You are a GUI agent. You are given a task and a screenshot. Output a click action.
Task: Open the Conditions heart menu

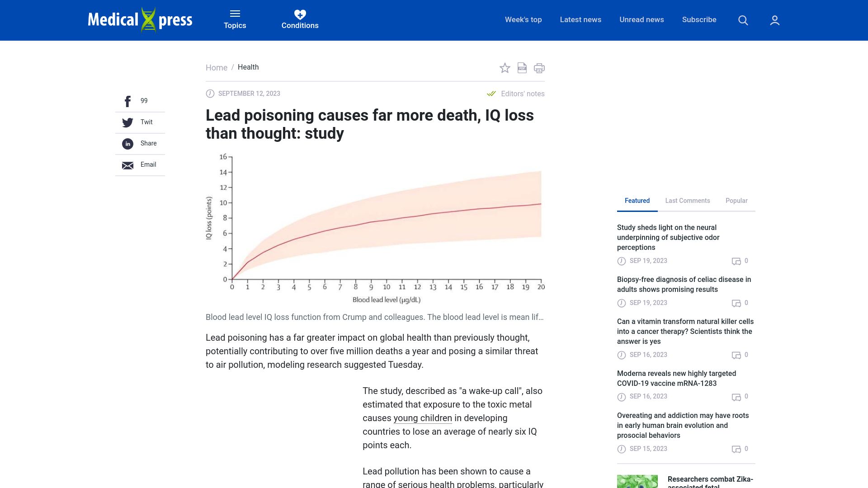tap(300, 20)
